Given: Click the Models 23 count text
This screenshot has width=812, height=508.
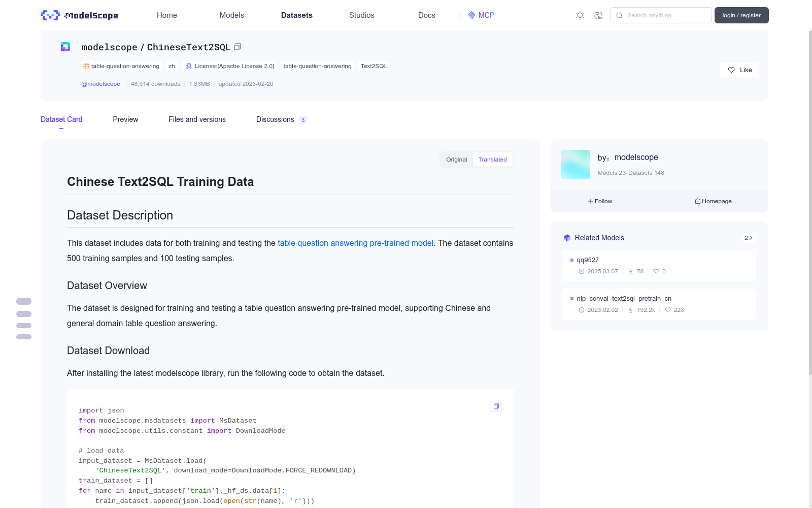Looking at the screenshot, I should 612,173.
